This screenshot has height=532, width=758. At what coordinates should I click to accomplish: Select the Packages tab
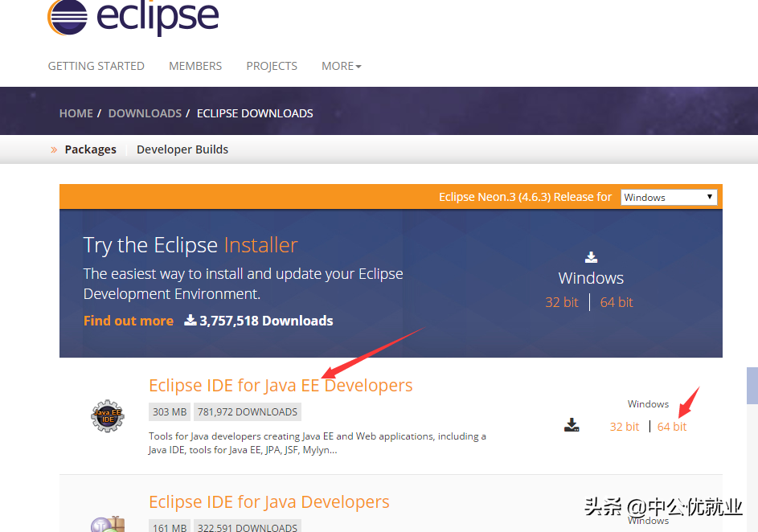pos(90,149)
